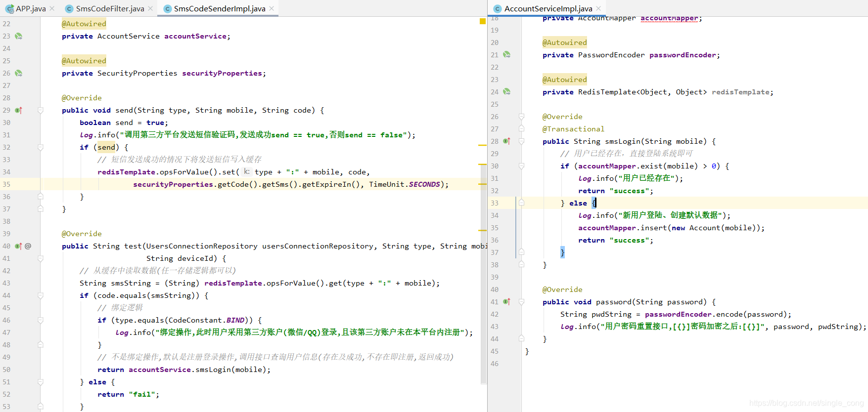868x412 pixels.
Task: Click on highlighted 'send' variable in if
Action: point(106,147)
